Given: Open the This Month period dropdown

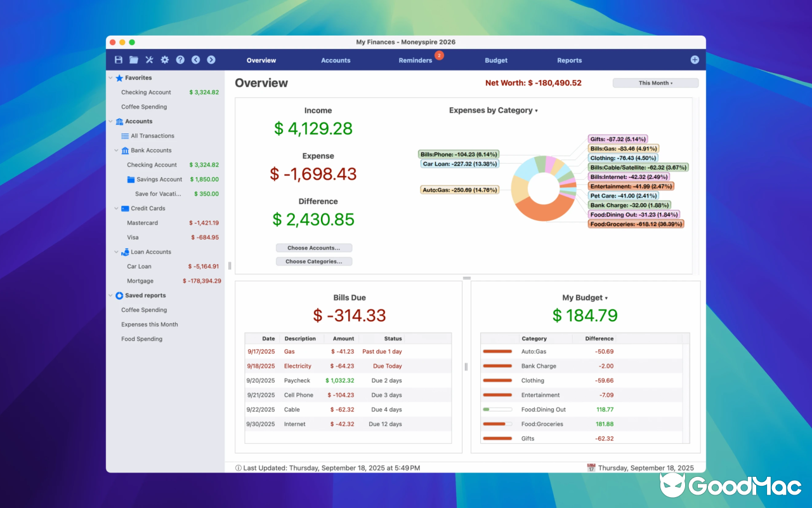Looking at the screenshot, I should coord(655,83).
